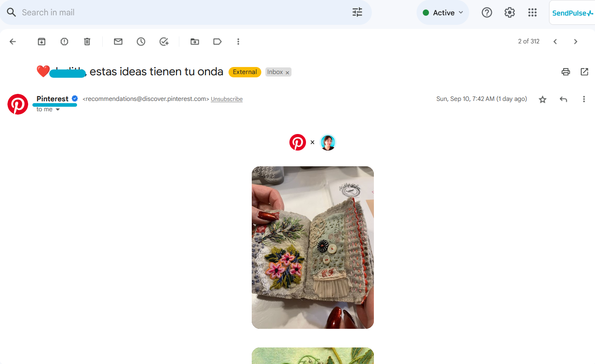Archive this Pinterest email

pos(42,41)
